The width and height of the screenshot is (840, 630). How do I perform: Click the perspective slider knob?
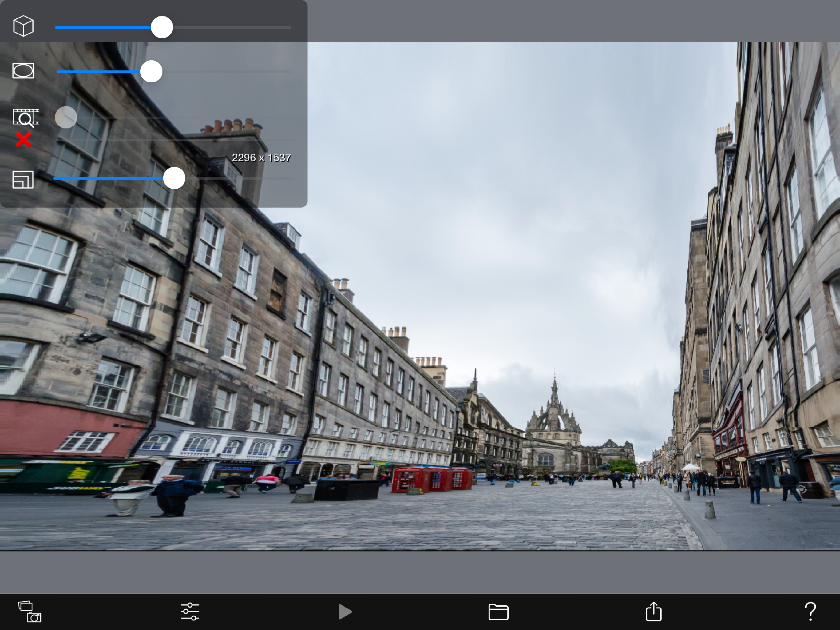pyautogui.click(x=162, y=27)
